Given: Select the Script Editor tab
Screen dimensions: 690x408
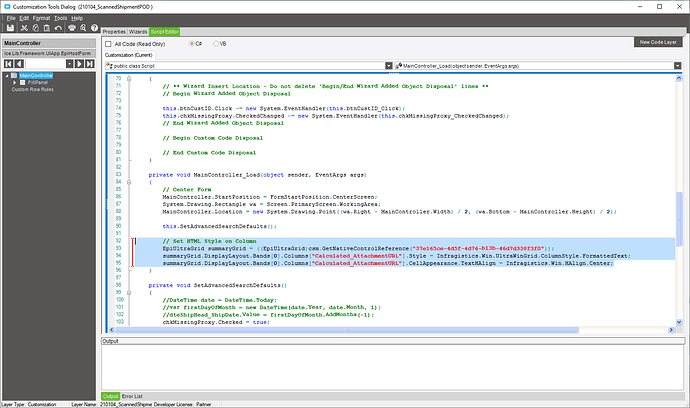Looking at the screenshot, I should tap(165, 32).
